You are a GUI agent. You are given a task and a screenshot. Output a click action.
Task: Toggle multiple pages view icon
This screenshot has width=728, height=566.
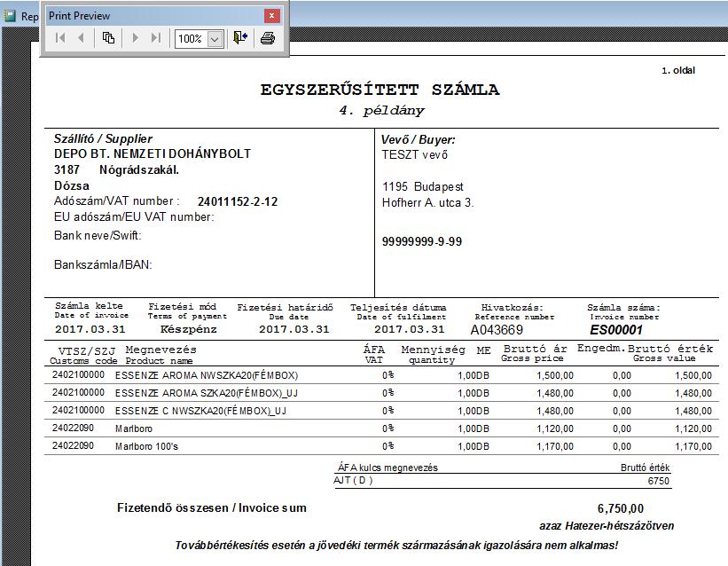click(108, 37)
